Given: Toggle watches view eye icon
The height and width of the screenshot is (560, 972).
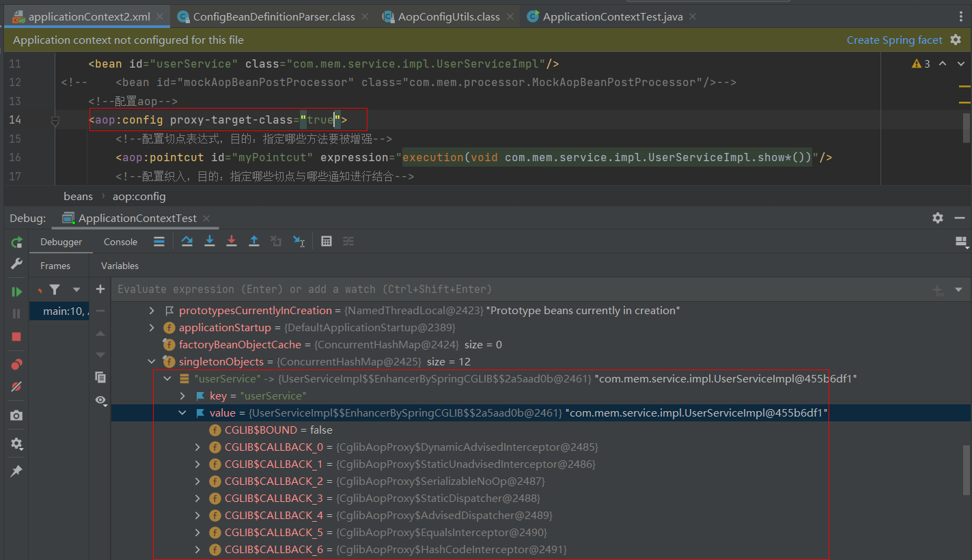Looking at the screenshot, I should pyautogui.click(x=101, y=400).
